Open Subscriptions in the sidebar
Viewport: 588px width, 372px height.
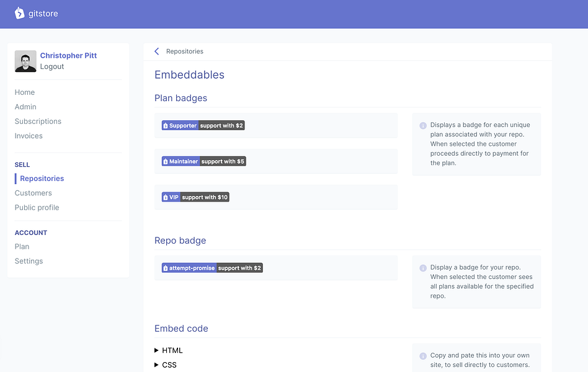click(38, 122)
